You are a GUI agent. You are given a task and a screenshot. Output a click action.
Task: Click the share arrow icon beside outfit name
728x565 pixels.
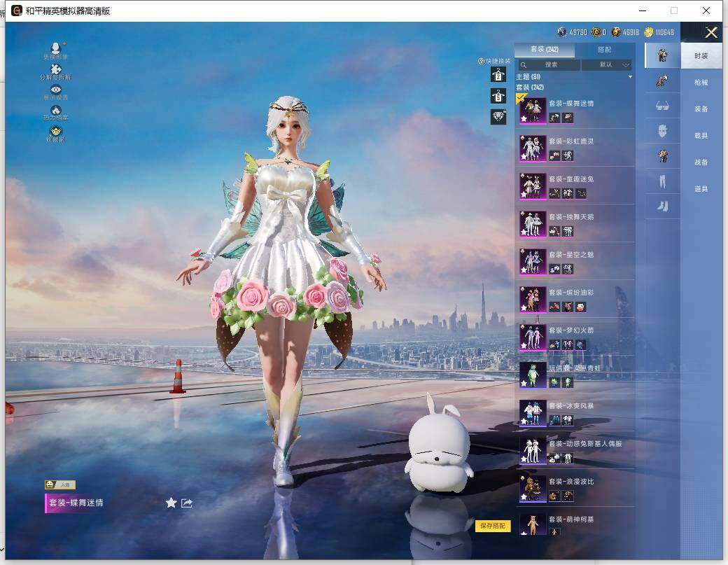coord(187,503)
